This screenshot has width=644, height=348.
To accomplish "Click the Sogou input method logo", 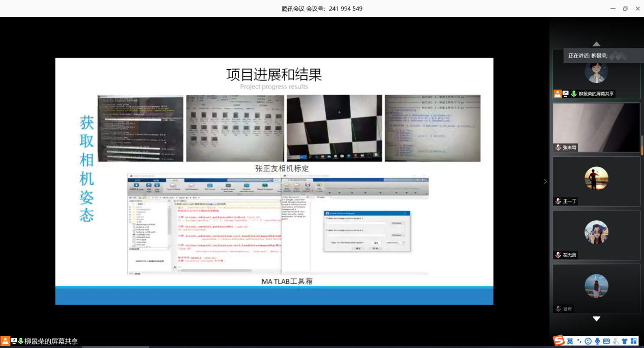I will (x=559, y=341).
